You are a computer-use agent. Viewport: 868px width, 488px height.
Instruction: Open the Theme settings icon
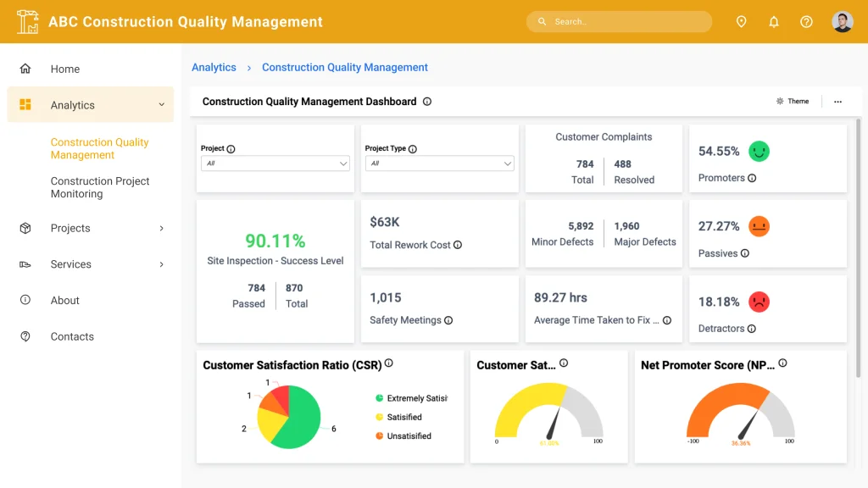coord(780,101)
